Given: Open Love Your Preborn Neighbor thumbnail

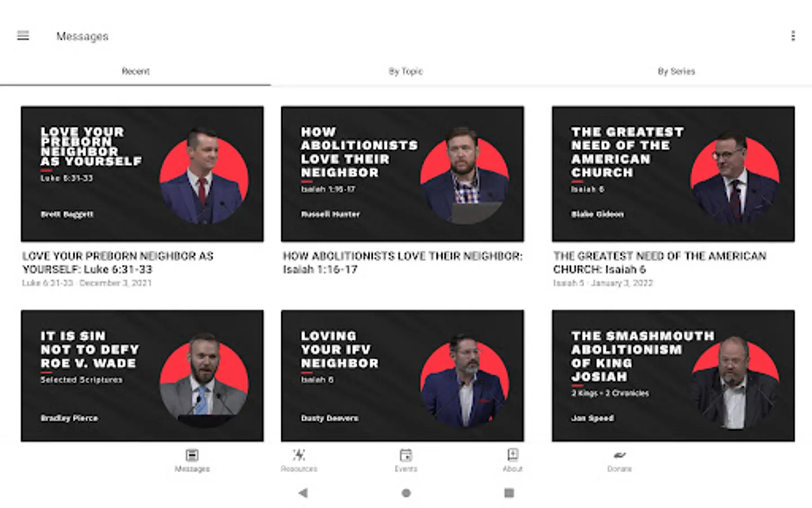Looking at the screenshot, I should pyautogui.click(x=142, y=174).
